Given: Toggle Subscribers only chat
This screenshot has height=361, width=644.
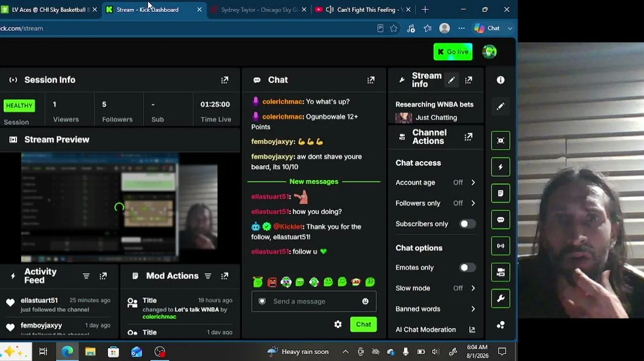Looking at the screenshot, I should click(x=467, y=224).
